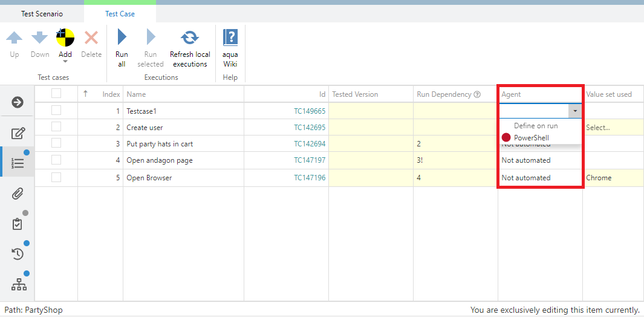
Task: Click Refresh local executions icon
Action: click(190, 38)
